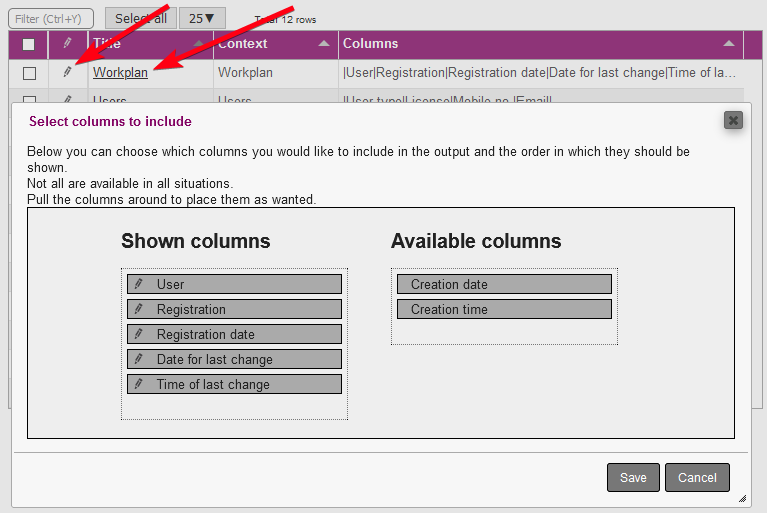Sort by Columns header arrow
Screen dimensions: 767x513
[729, 44]
